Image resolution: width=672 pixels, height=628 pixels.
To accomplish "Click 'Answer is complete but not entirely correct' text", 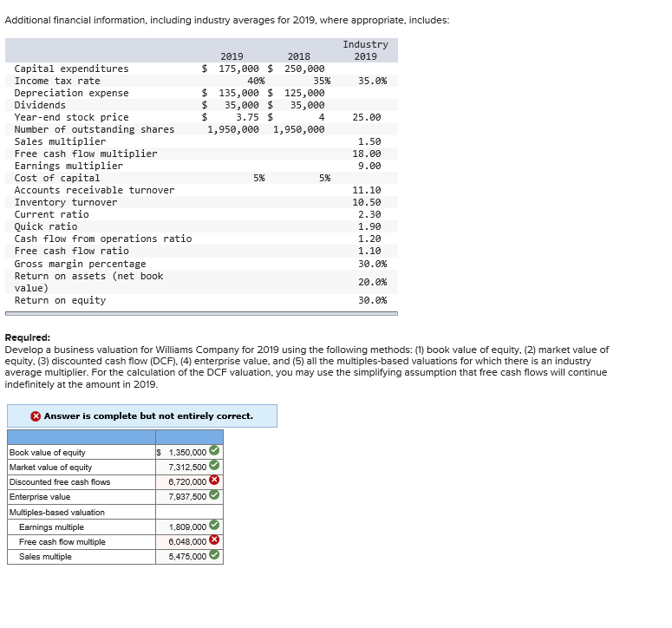I will click(x=148, y=416).
